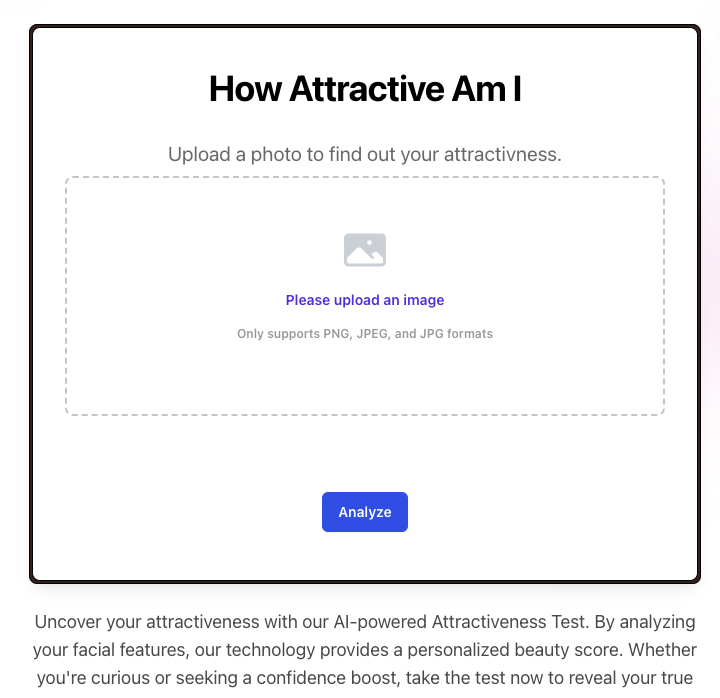The width and height of the screenshot is (720, 698).
Task: Click the "Please upload an image" link
Action: click(x=365, y=300)
